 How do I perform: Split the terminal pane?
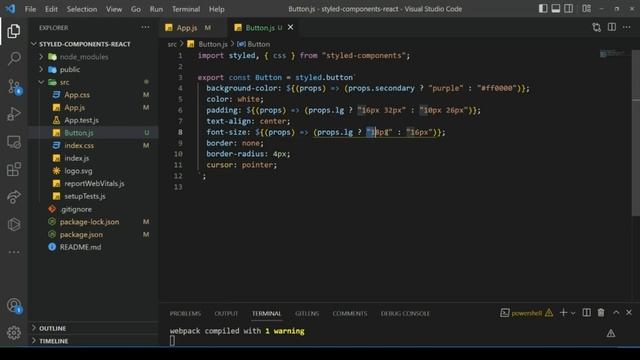point(586,313)
